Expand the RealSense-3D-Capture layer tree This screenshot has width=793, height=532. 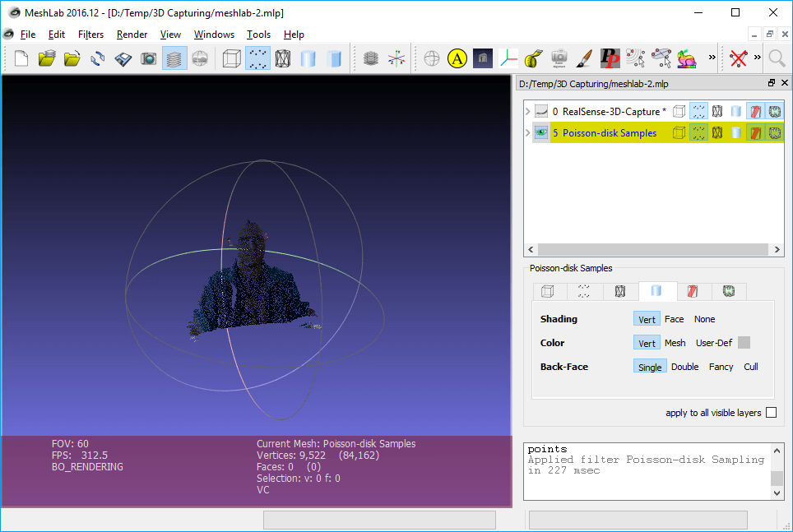[x=527, y=111]
